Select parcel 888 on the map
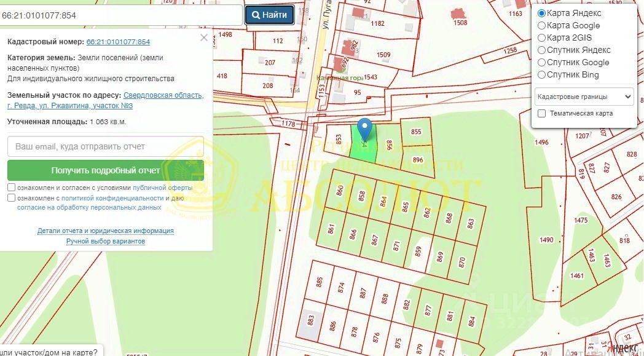This screenshot has width=644, height=356. coord(385,298)
